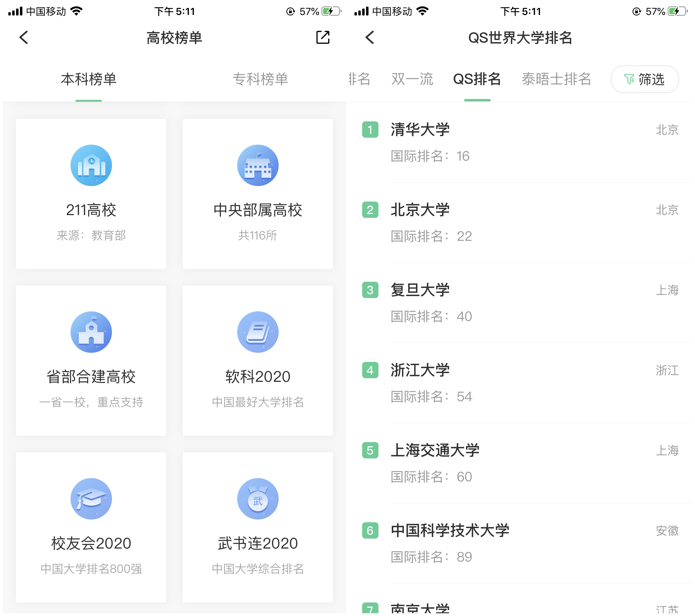
Task: Tap the 武书连2020 medal icon
Action: (x=258, y=499)
